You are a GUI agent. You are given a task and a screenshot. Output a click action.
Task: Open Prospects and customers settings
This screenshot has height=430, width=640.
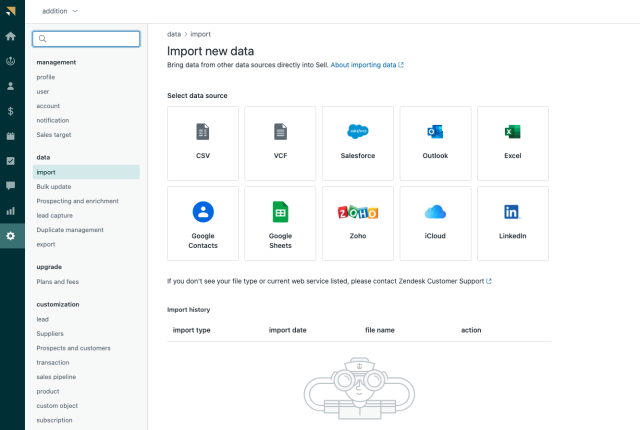click(73, 348)
